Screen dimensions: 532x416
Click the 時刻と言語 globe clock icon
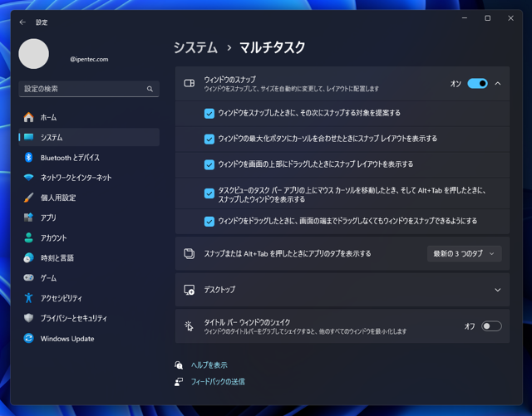click(28, 257)
